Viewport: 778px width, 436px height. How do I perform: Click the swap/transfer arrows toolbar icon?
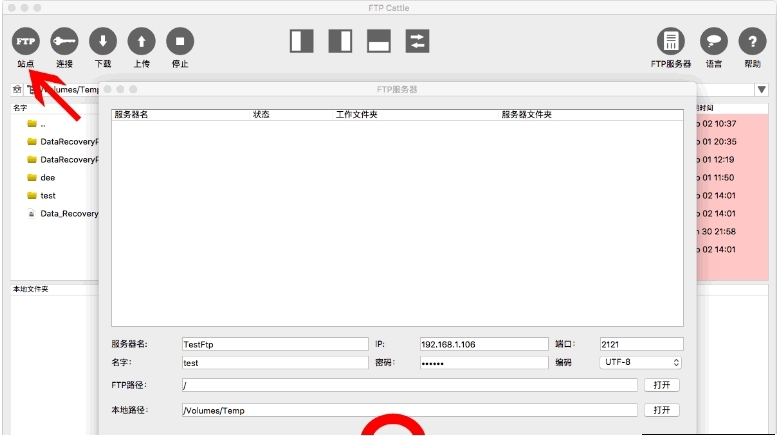click(417, 41)
